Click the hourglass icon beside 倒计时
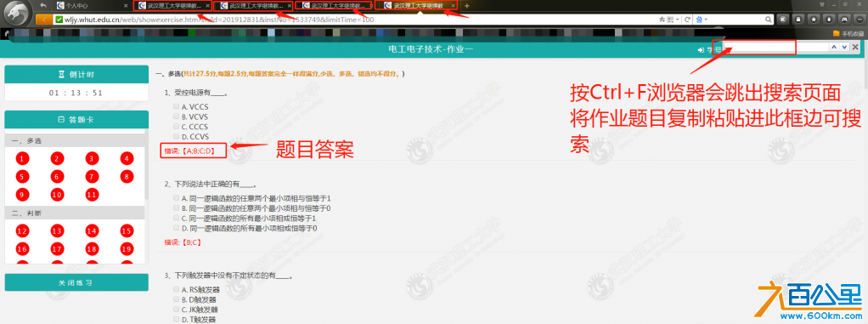This screenshot has height=324, width=868. (61, 75)
